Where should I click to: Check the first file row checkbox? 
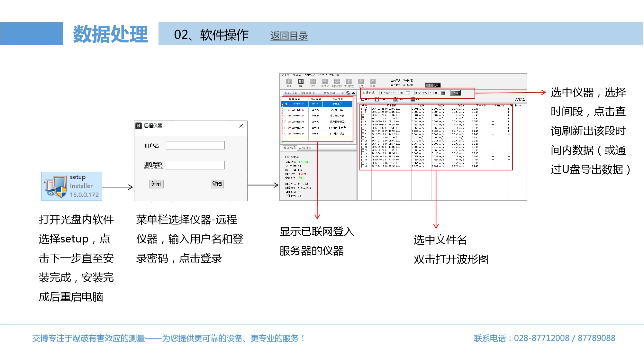(x=363, y=109)
